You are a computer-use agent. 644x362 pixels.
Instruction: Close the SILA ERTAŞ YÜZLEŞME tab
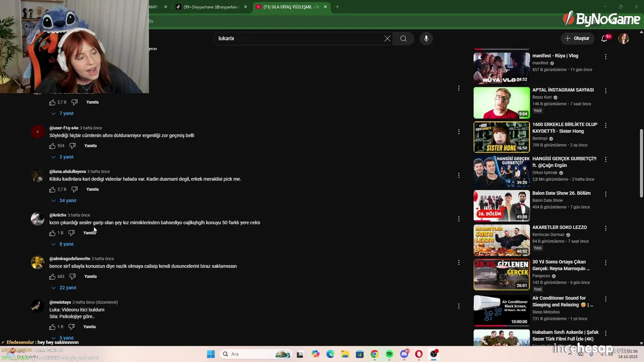(326, 7)
